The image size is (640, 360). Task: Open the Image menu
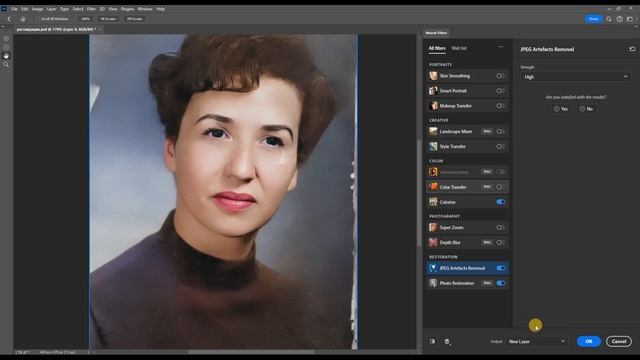(x=37, y=9)
